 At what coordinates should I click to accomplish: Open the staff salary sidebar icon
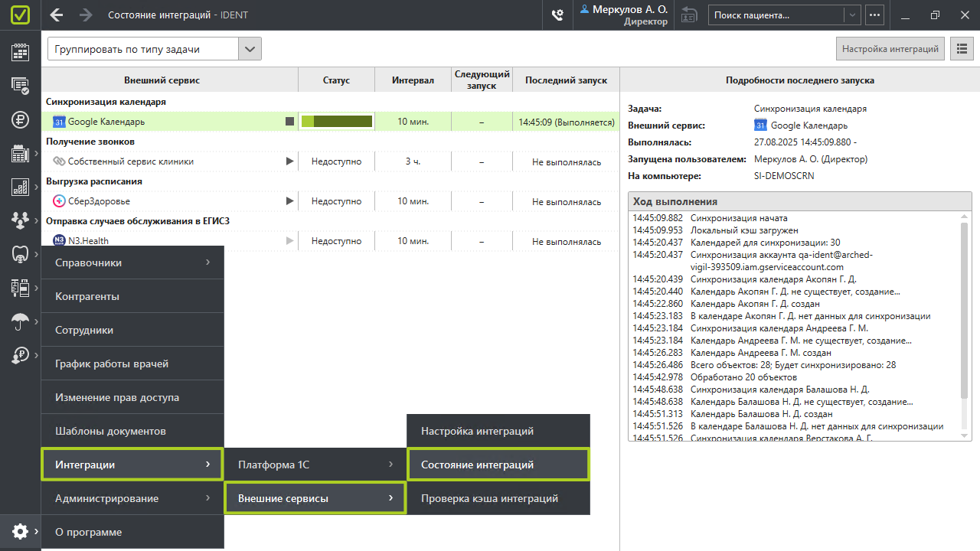pos(20,355)
